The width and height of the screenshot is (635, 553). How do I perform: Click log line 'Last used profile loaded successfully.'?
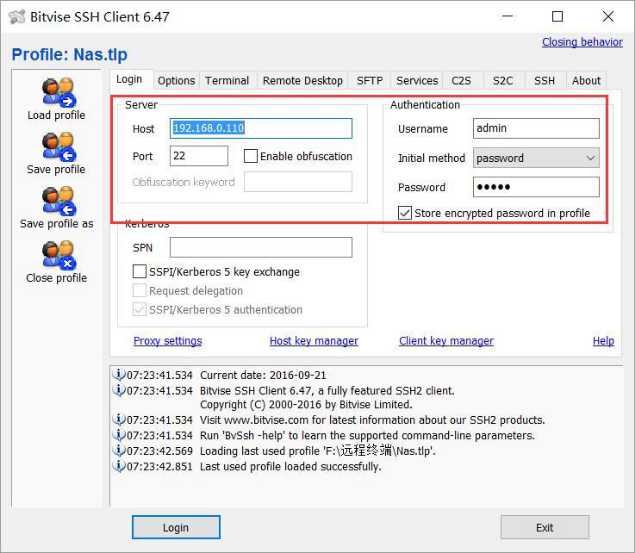click(290, 466)
